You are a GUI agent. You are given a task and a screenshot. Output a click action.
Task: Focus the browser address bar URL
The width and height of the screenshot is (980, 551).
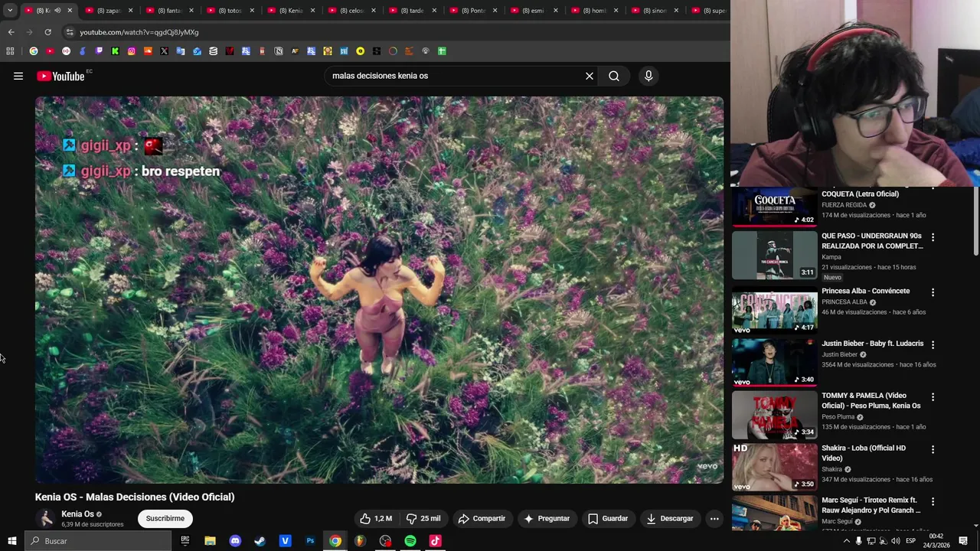139,32
